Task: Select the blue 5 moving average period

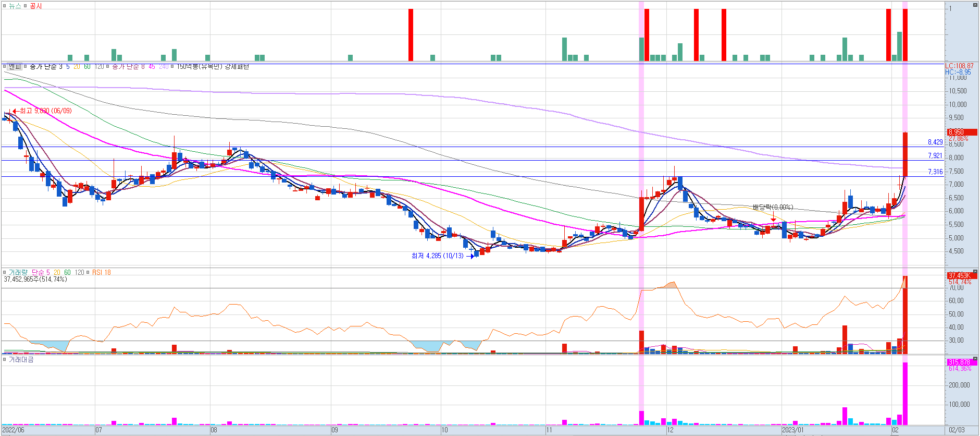Action: (68, 66)
